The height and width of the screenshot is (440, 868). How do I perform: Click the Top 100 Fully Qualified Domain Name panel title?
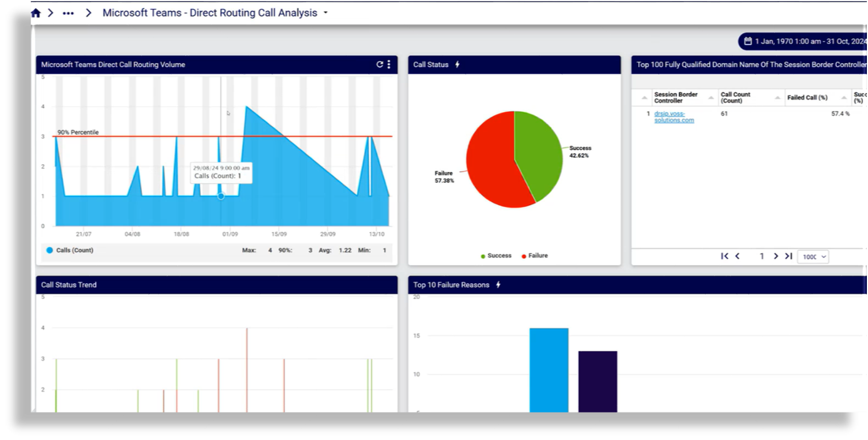(751, 64)
